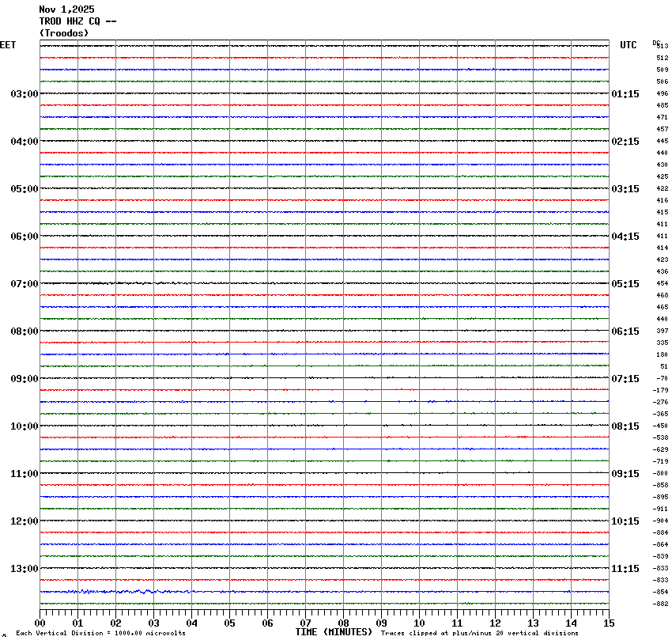This screenshot has width=672, height=644.
Task: Click the TIME (MINUTES) axis title
Action: tap(334, 632)
